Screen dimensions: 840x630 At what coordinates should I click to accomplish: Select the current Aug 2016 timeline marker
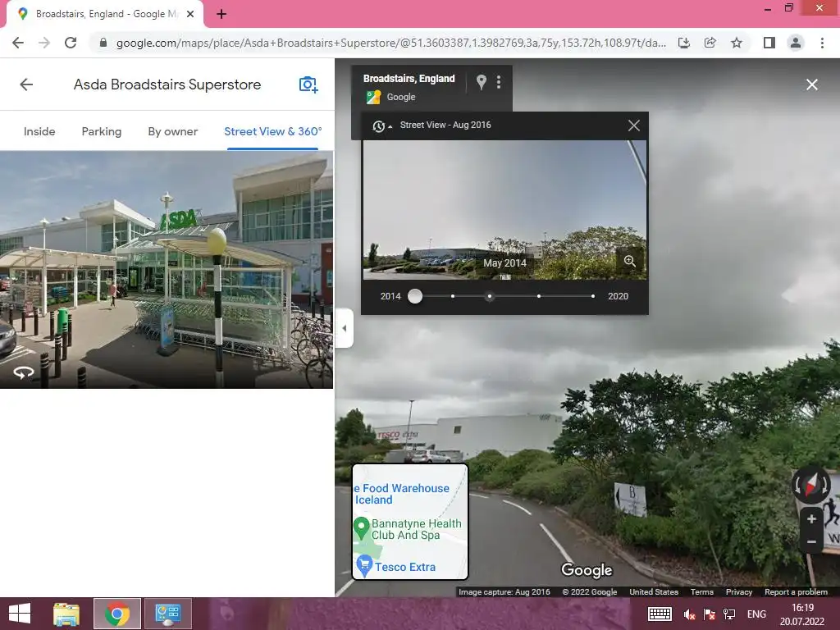489,296
